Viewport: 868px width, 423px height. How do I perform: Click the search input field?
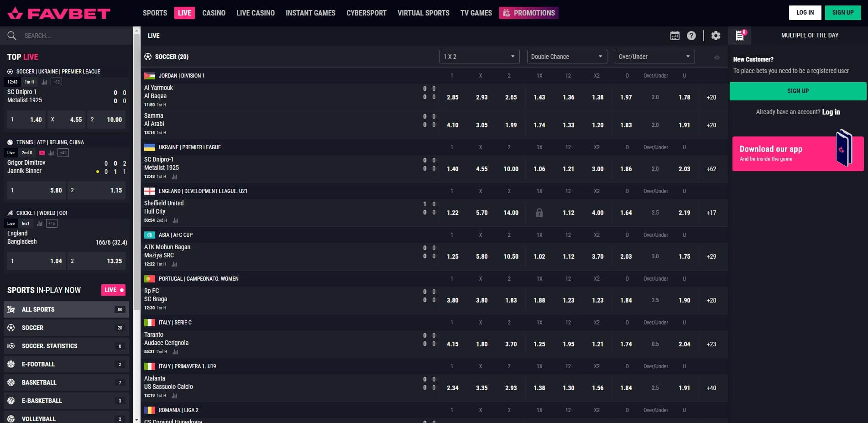[68, 35]
